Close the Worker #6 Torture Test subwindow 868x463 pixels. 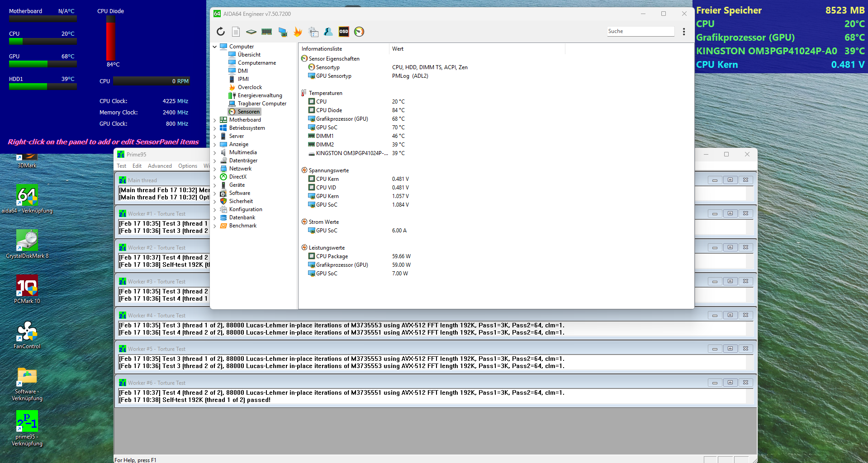pyautogui.click(x=745, y=383)
